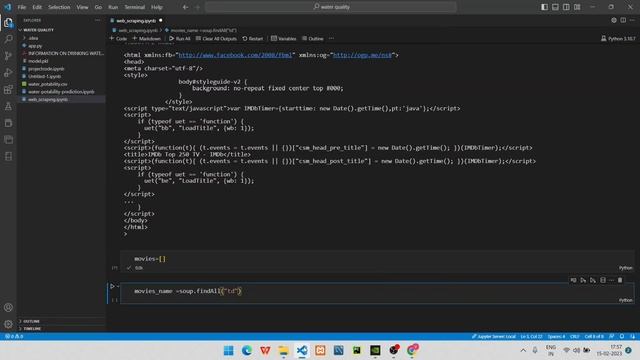Screen dimensions: 640x360
Task: Open the Search view in activity bar
Action: click(8, 39)
